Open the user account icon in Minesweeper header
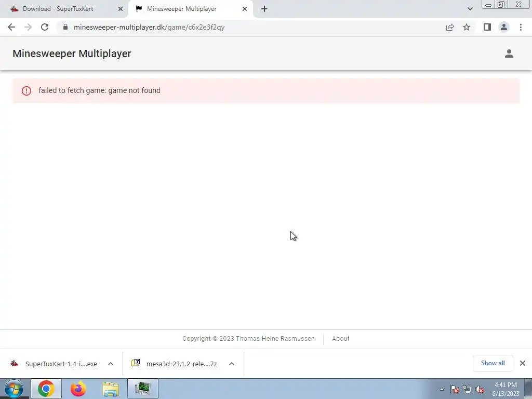Screen dimensions: 532x399 509,54
